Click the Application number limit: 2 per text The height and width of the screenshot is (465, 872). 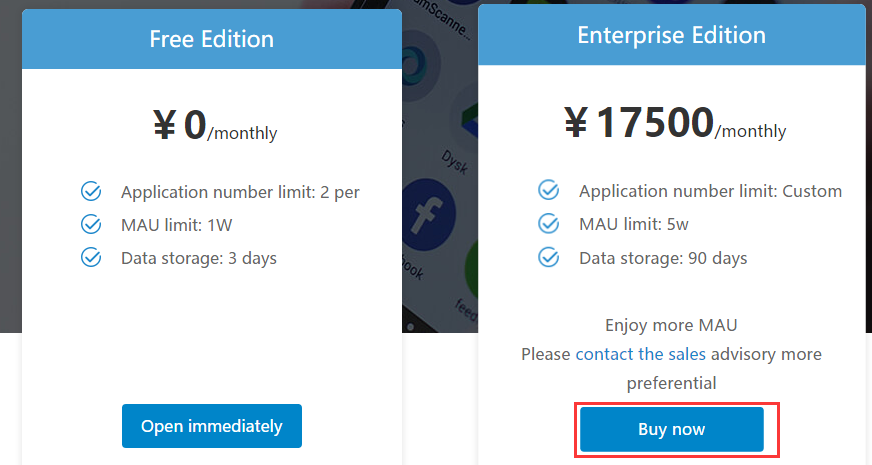tap(240, 192)
